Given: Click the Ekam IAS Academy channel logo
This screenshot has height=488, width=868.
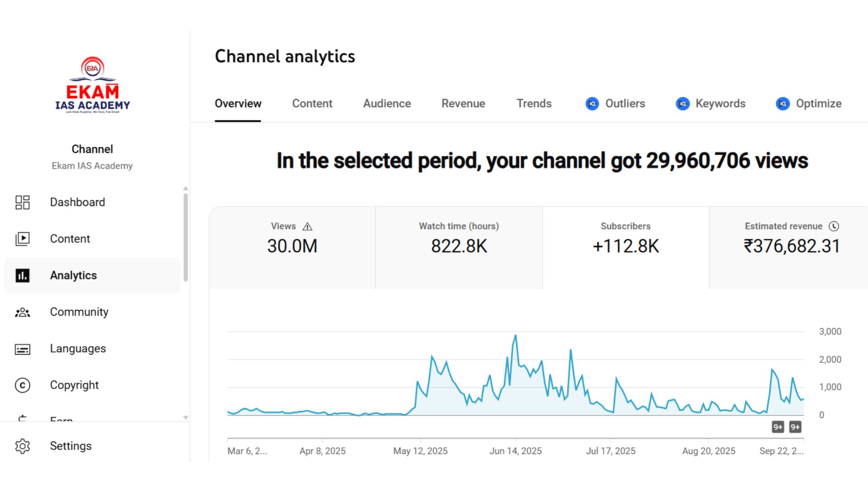Looking at the screenshot, I should coord(93,85).
